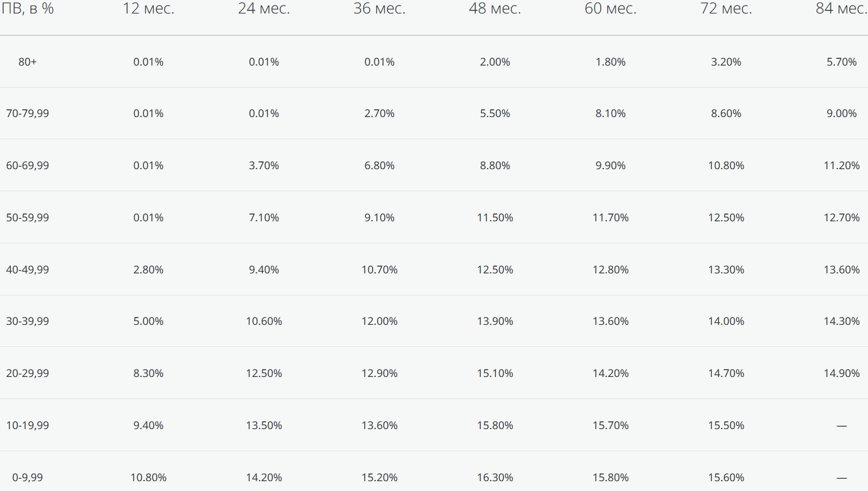
Task: Click the 2.80% cell value
Action: click(x=148, y=270)
